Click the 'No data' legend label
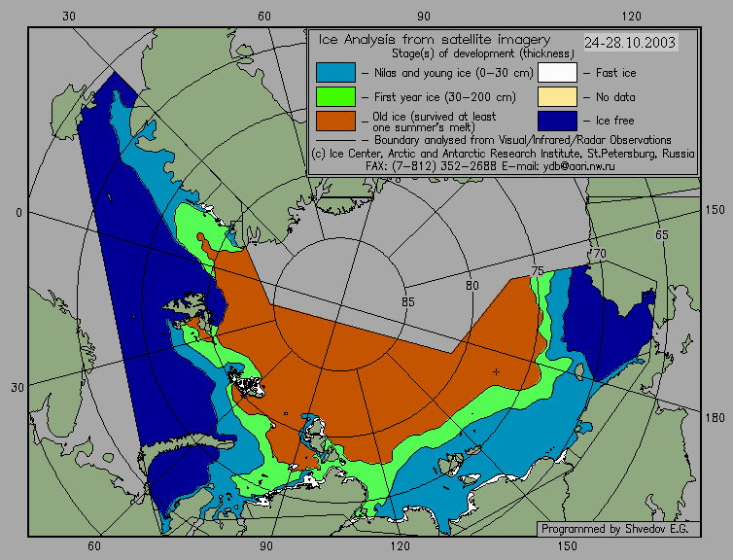The height and width of the screenshot is (560, 733). [615, 97]
